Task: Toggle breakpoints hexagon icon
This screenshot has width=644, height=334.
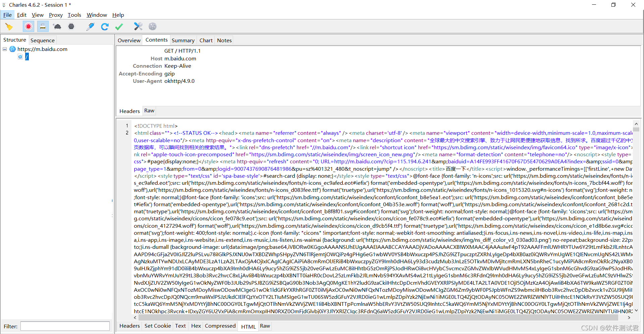Action: [x=71, y=26]
